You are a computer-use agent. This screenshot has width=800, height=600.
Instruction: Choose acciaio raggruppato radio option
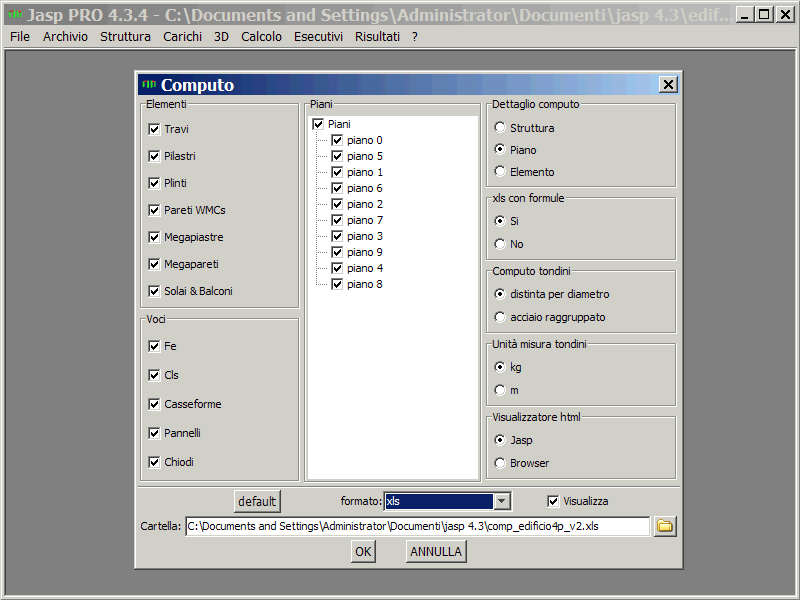(x=500, y=317)
